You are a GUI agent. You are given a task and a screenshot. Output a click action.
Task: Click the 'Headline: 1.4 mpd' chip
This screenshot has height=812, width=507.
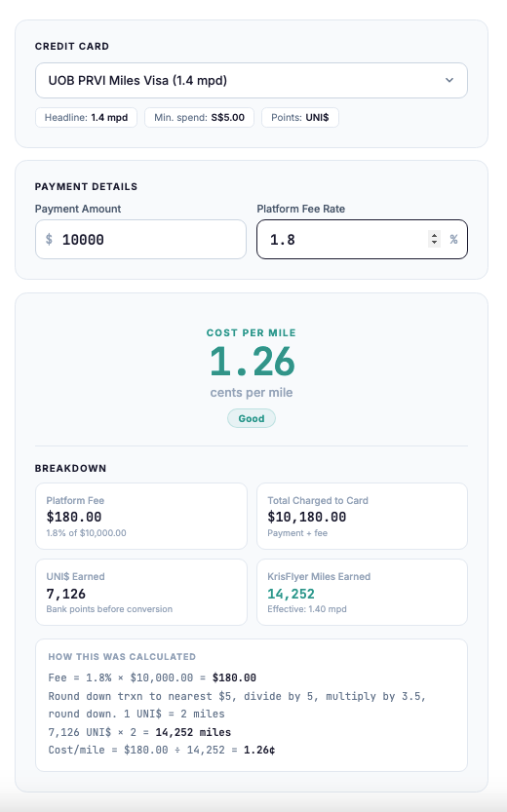[86, 118]
